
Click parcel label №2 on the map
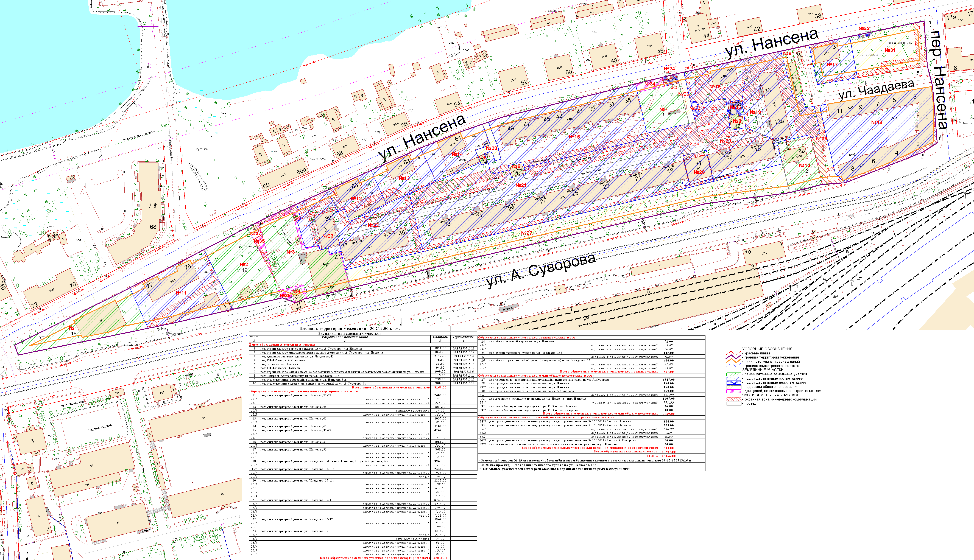[x=244, y=264]
